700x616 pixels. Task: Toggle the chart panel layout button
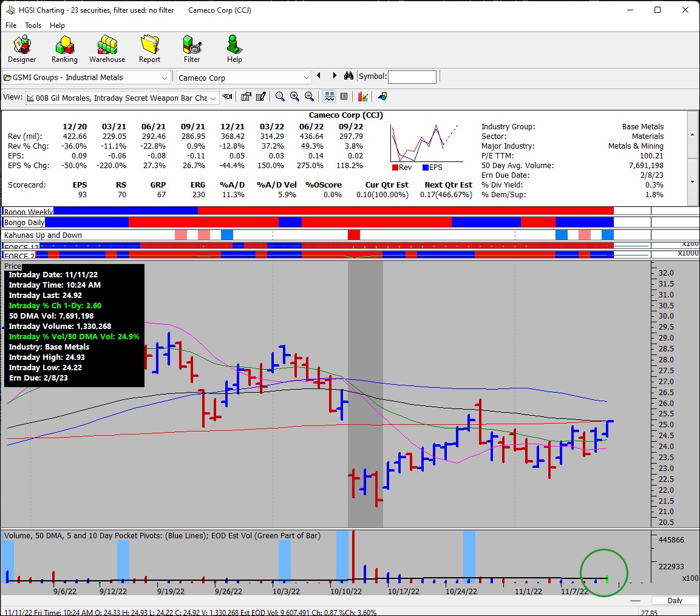(330, 96)
